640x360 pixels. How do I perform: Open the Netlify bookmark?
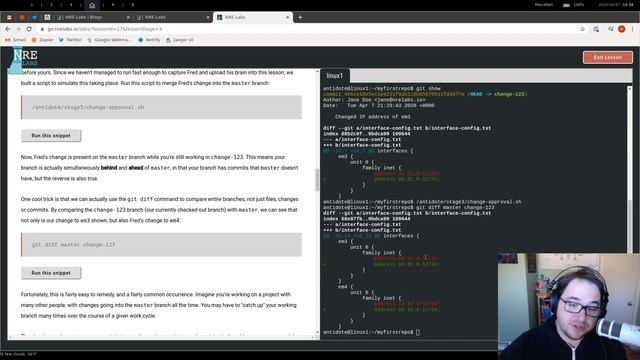(x=149, y=40)
